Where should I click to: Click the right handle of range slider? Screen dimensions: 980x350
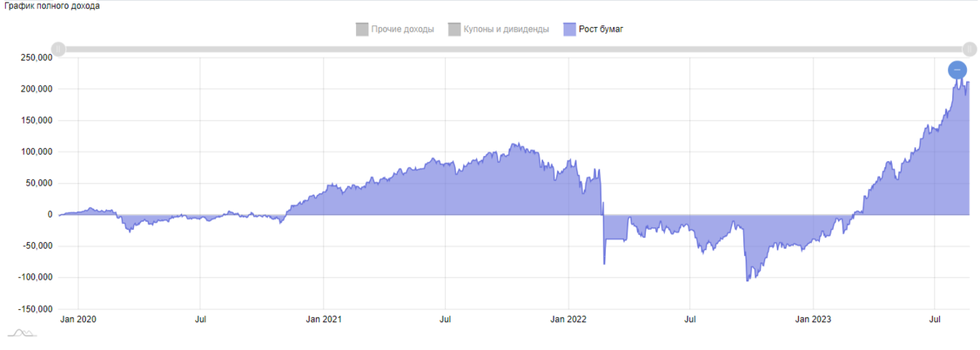[969, 49]
